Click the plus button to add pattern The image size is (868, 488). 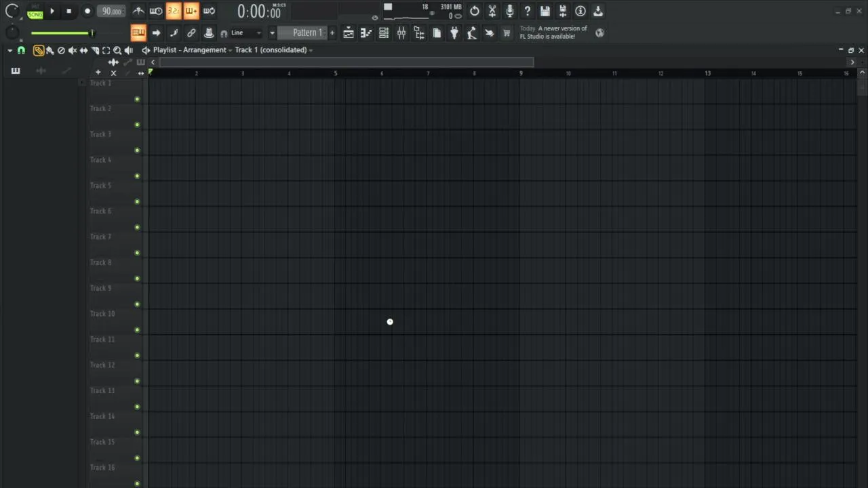[332, 33]
